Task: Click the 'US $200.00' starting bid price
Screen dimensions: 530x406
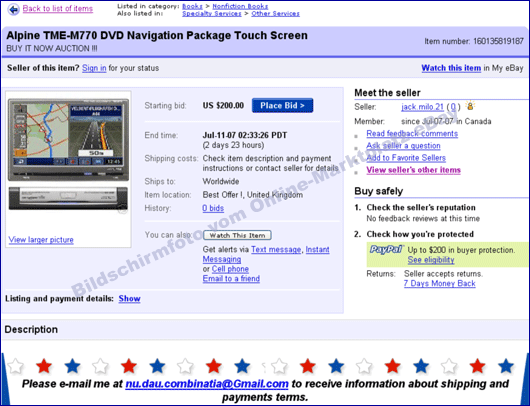Action: 223,105
